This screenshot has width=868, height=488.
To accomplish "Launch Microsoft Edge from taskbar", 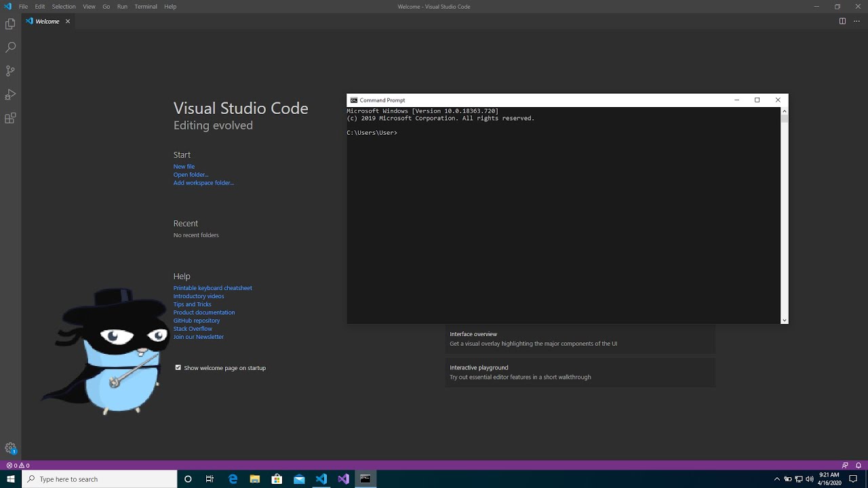I will 233,479.
